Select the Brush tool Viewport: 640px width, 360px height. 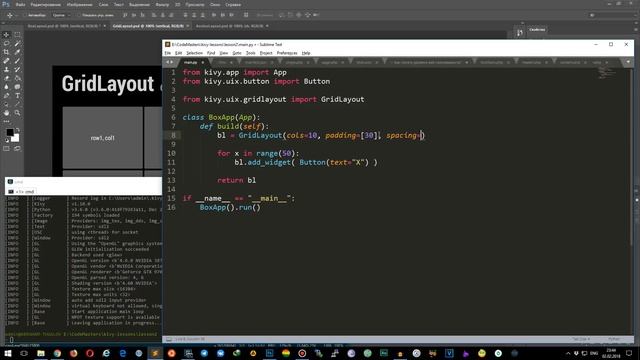pyautogui.click(x=17, y=61)
